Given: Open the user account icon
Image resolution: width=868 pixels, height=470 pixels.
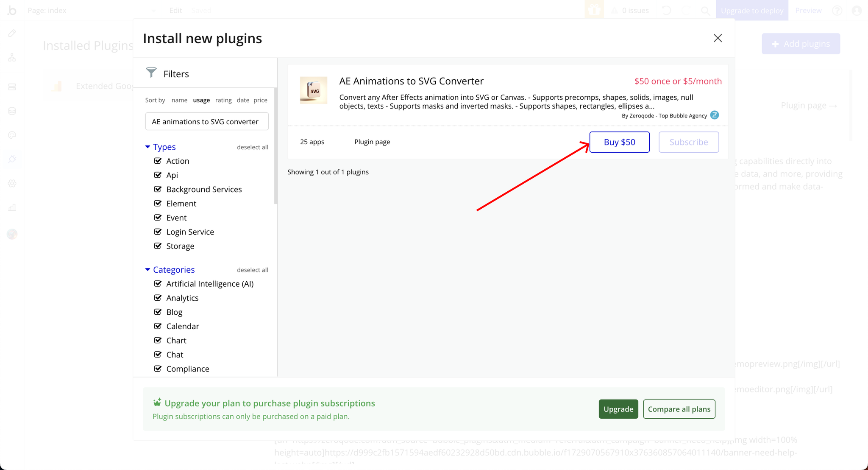Looking at the screenshot, I should tap(857, 10).
